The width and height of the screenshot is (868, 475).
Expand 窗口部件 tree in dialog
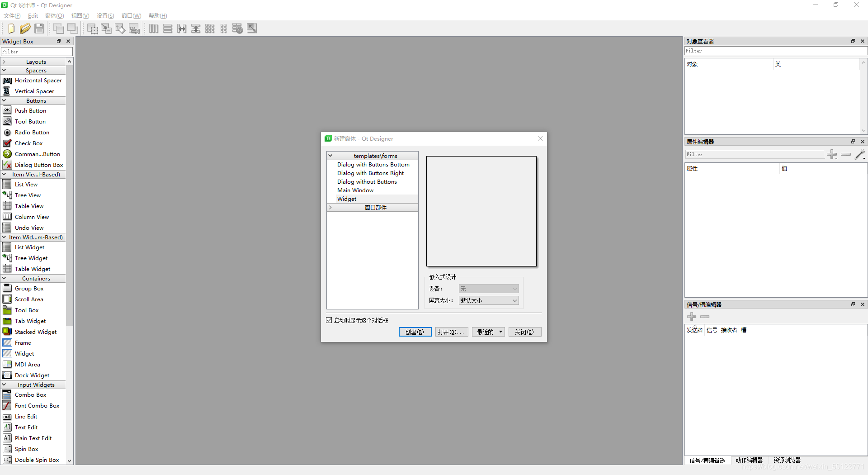click(330, 207)
